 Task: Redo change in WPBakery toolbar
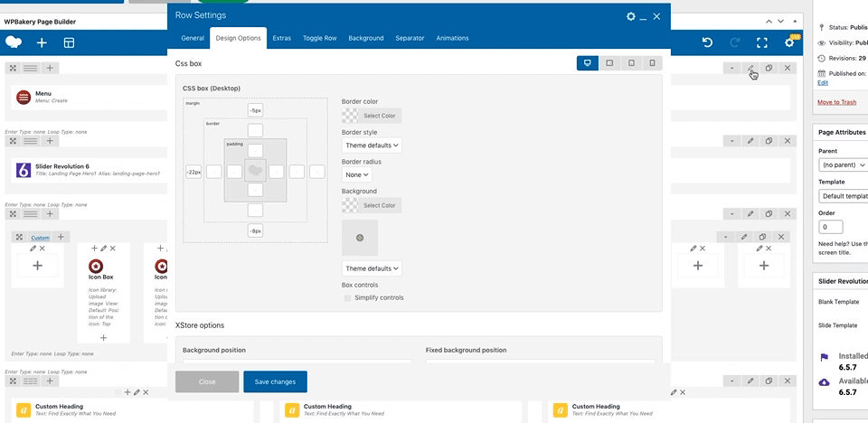(735, 42)
